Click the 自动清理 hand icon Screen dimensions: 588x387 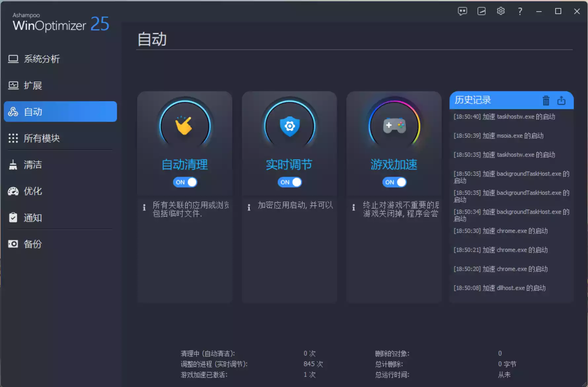point(184,126)
